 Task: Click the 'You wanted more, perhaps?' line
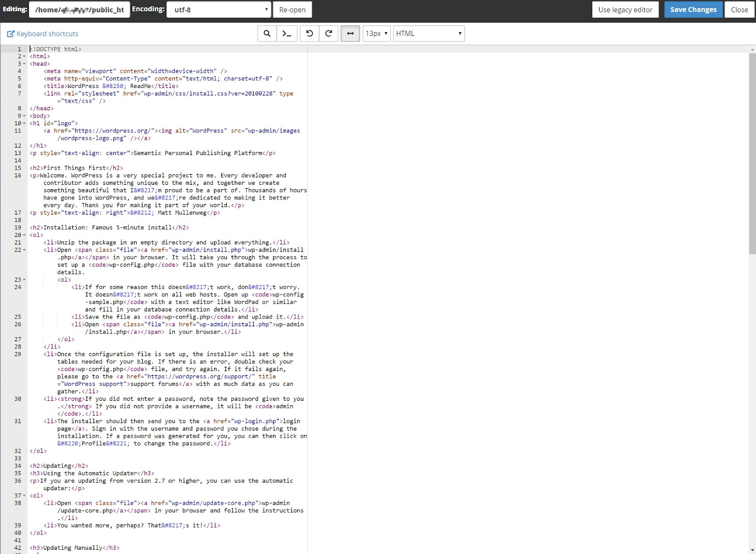click(132, 526)
